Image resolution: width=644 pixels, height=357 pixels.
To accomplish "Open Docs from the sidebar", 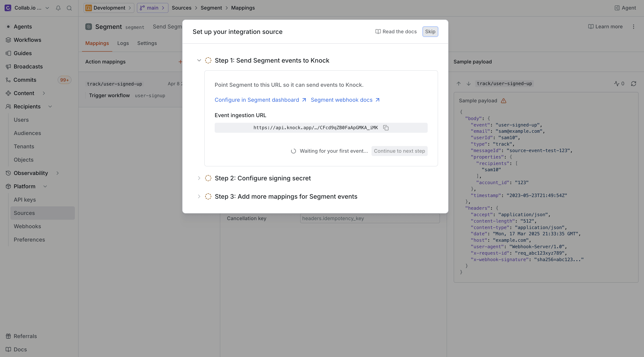I will point(20,349).
